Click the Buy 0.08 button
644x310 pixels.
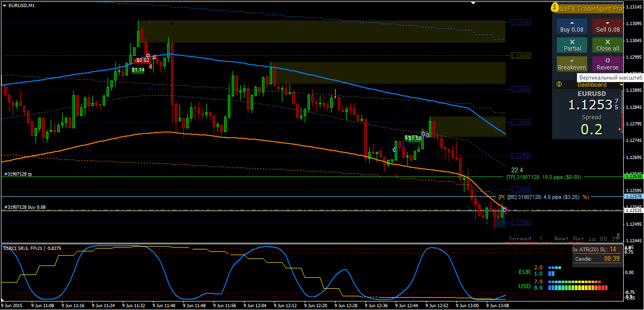(x=571, y=26)
